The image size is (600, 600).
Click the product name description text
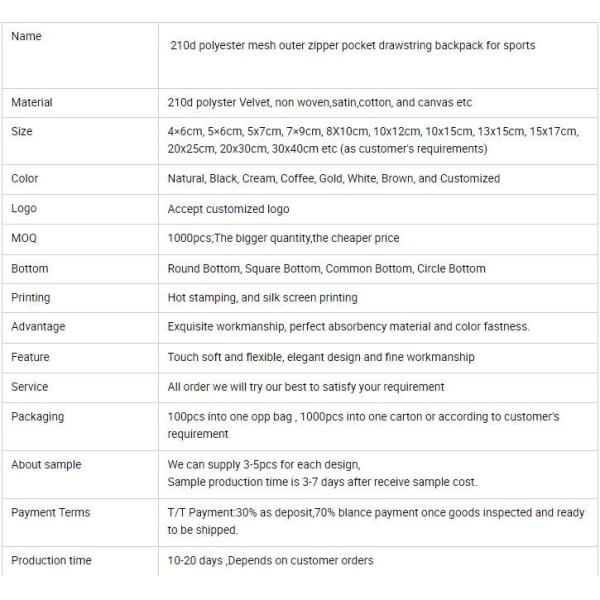point(353,46)
